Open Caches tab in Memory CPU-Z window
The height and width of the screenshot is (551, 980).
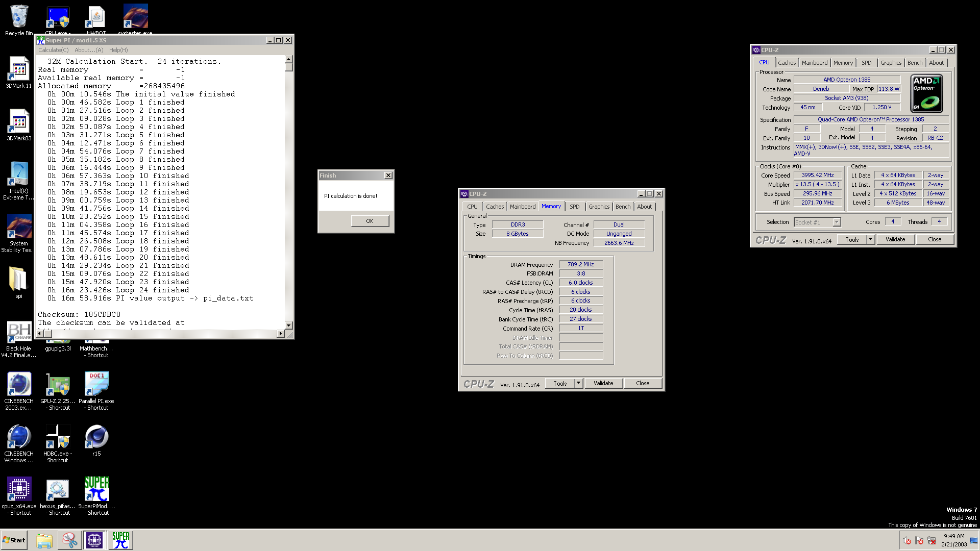(495, 207)
